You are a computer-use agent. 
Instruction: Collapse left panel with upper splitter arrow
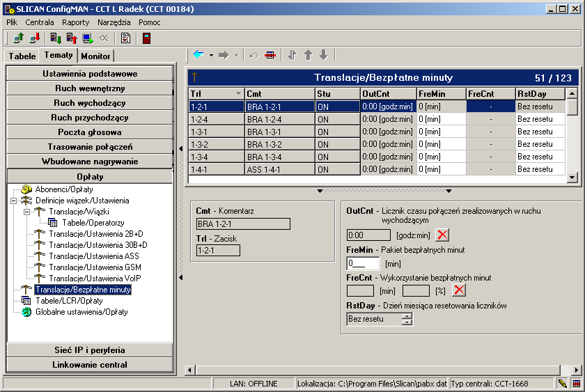181,148
